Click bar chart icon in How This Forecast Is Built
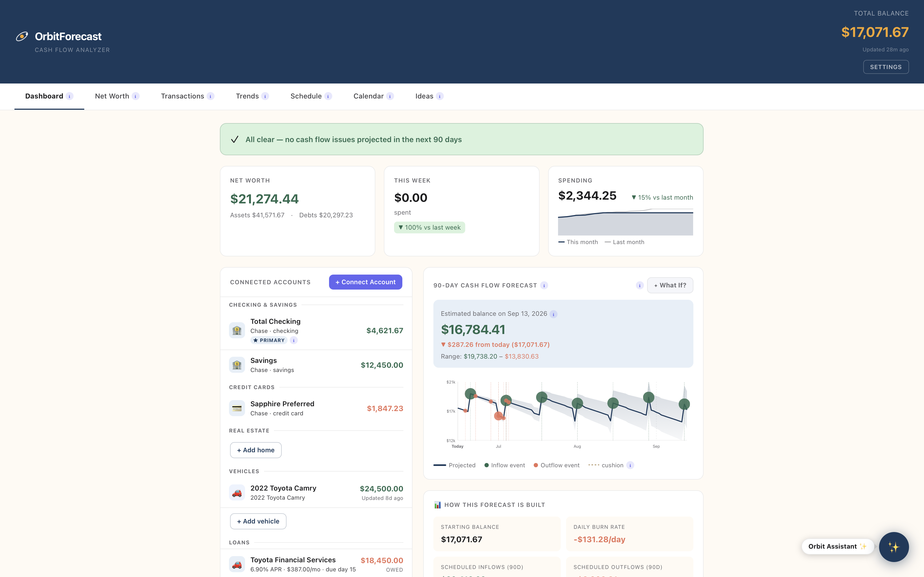This screenshot has width=924, height=577. [x=437, y=505]
